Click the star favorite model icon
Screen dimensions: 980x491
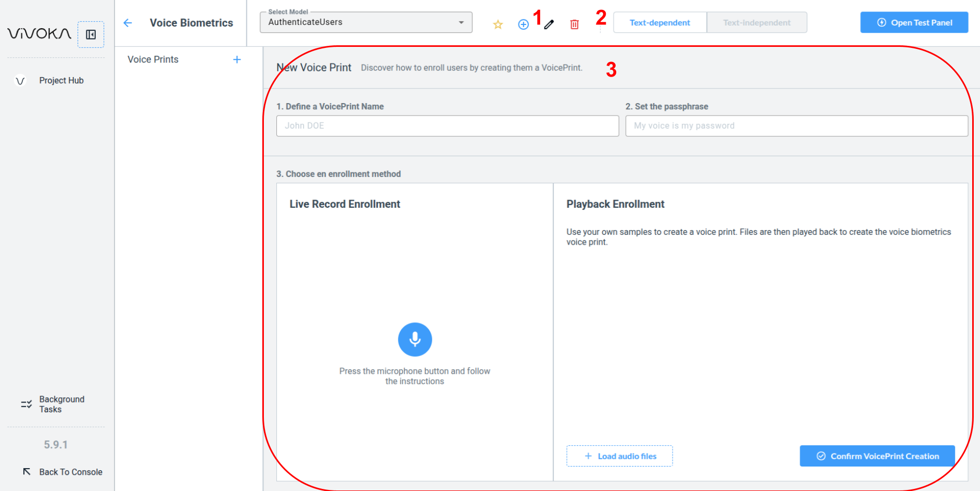coord(498,24)
